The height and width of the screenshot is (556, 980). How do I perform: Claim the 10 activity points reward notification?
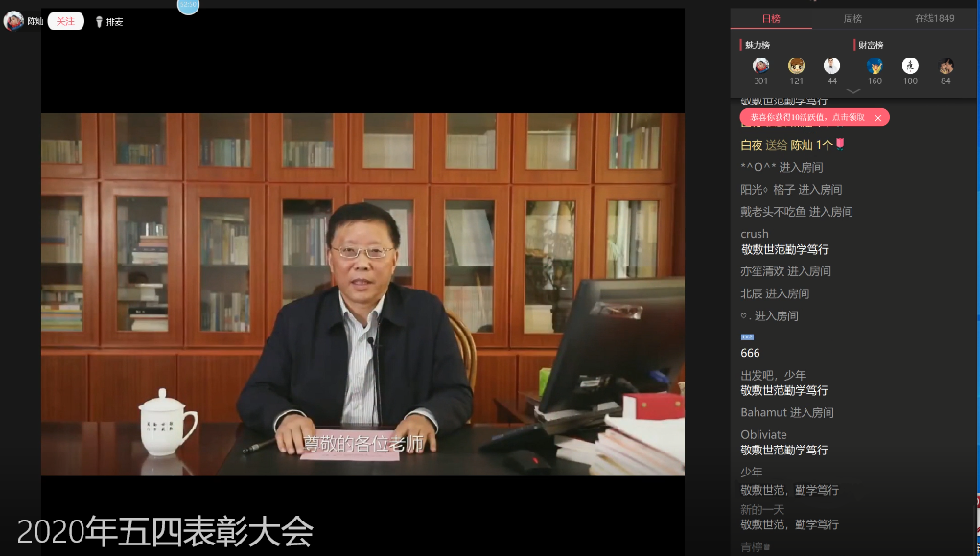click(x=807, y=117)
